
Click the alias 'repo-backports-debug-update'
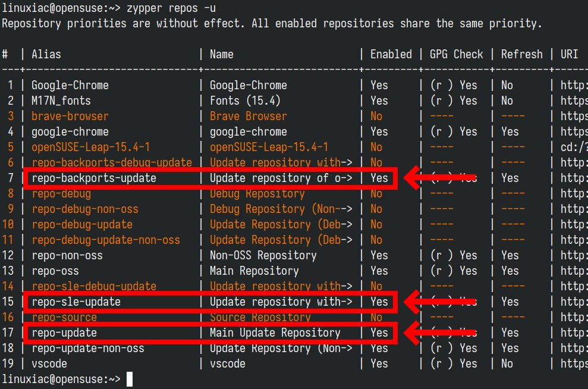click(x=112, y=162)
